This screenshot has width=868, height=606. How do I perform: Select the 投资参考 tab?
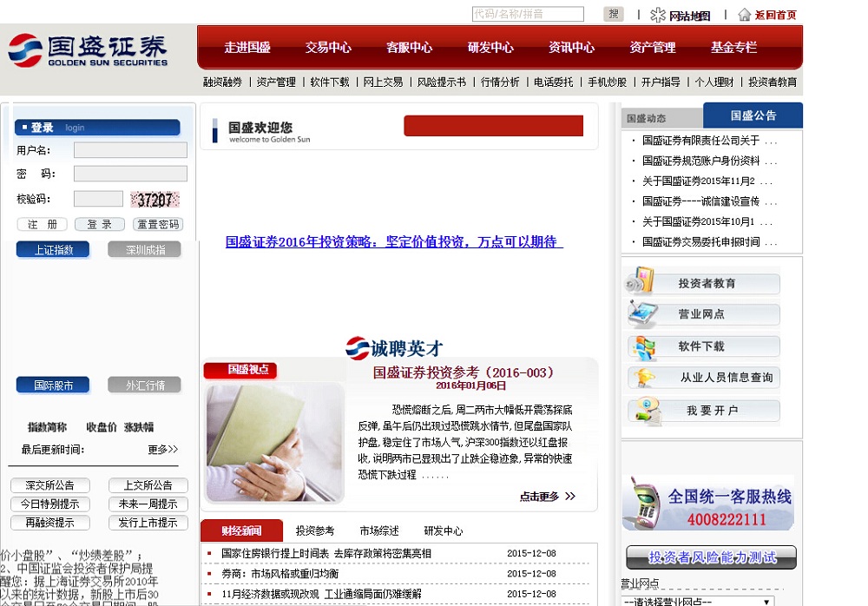315,530
